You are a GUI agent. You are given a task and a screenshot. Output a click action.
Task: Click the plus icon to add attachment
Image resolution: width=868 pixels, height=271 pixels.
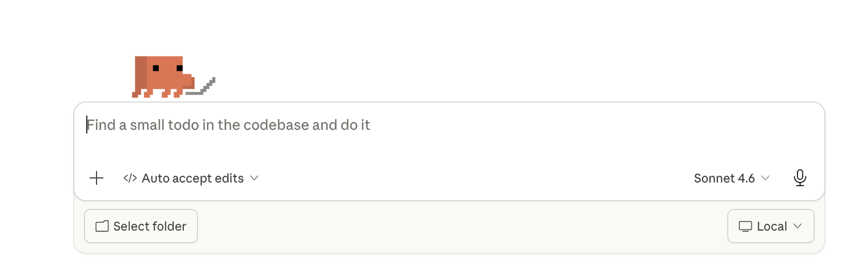[x=97, y=178]
